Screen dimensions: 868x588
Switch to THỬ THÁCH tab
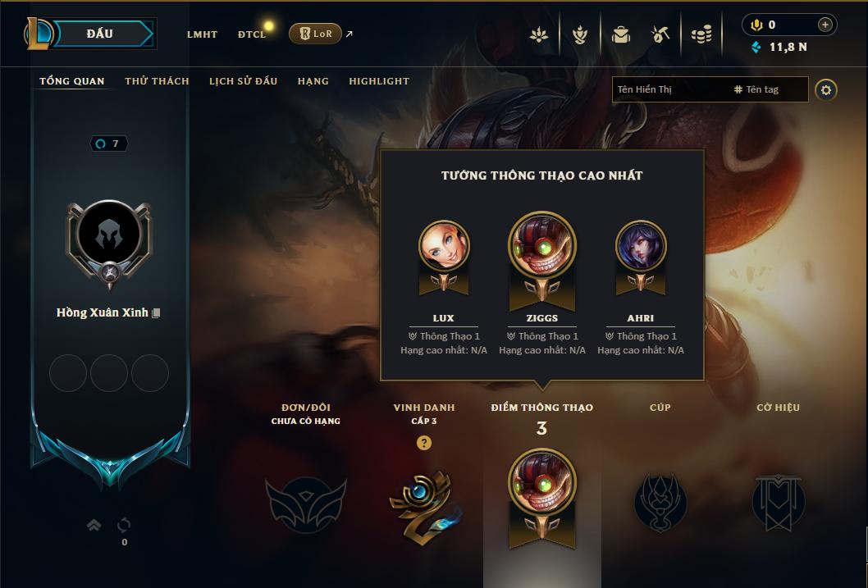pos(157,81)
